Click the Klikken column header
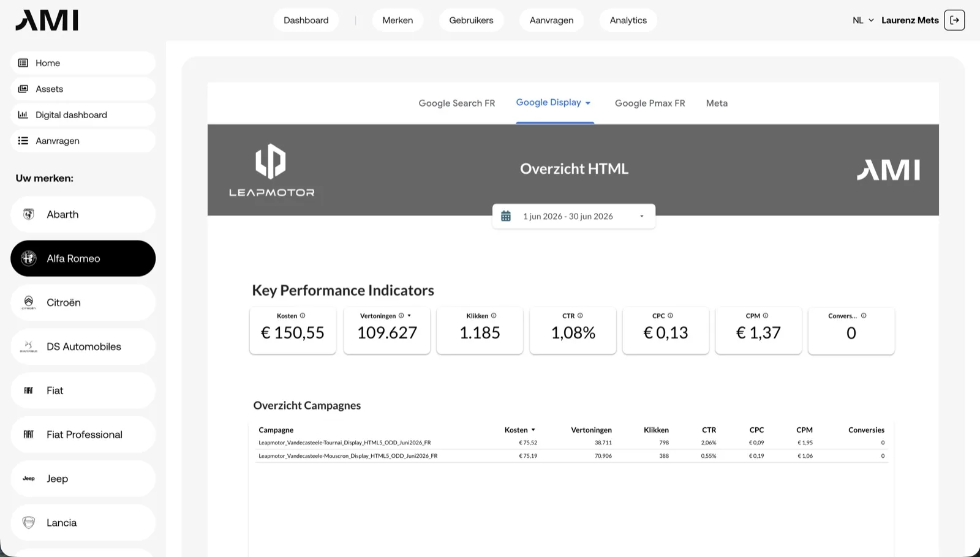The height and width of the screenshot is (557, 980). pyautogui.click(x=656, y=430)
